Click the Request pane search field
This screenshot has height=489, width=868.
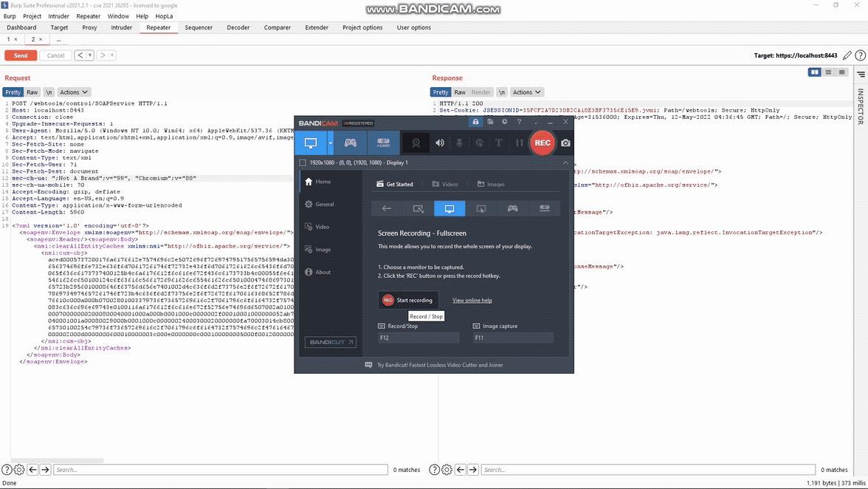click(x=220, y=470)
